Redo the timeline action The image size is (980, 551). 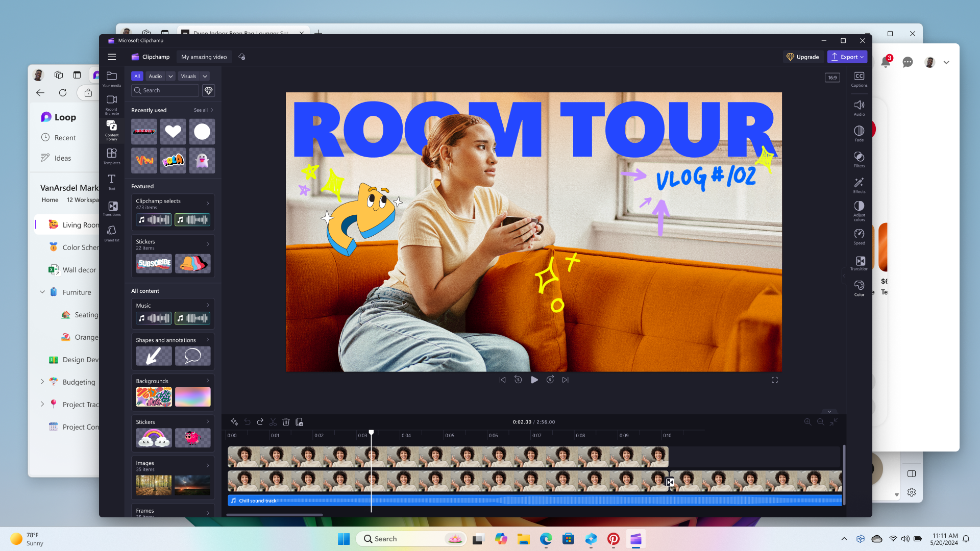pos(260,422)
